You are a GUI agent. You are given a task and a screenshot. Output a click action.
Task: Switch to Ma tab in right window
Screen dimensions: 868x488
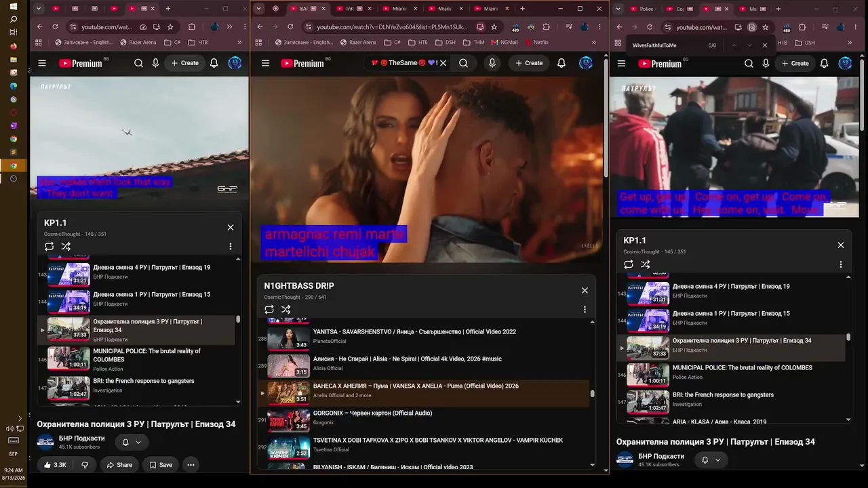751,9
